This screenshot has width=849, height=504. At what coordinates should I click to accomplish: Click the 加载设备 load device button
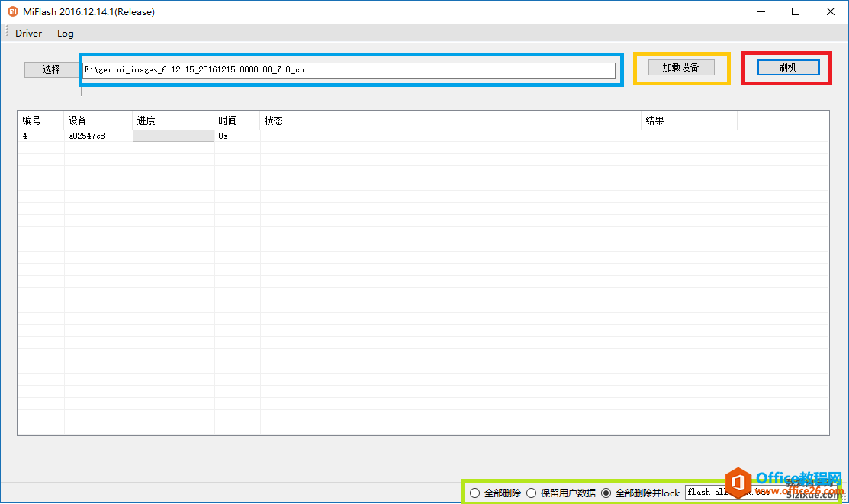[681, 67]
